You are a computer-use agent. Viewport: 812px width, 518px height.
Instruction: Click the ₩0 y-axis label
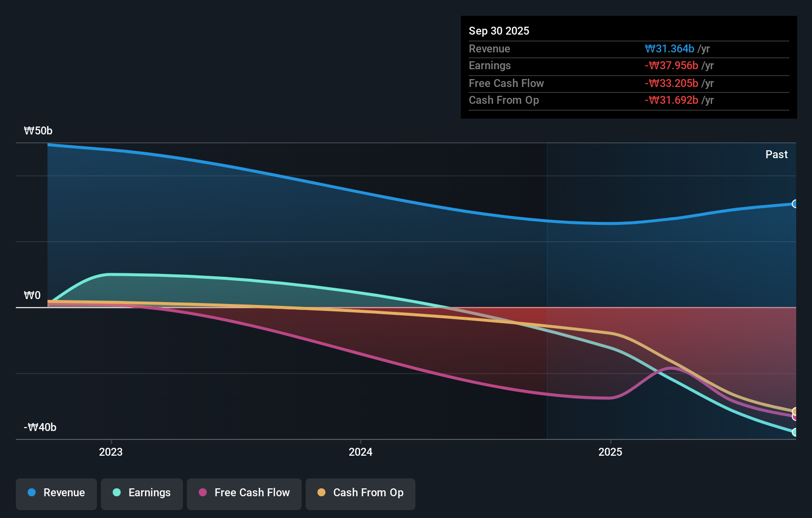[32, 296]
